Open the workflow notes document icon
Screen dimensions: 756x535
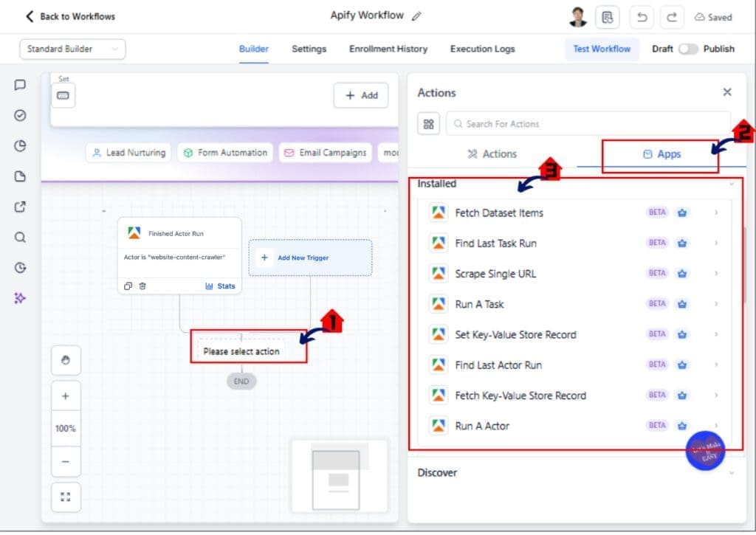tap(608, 18)
